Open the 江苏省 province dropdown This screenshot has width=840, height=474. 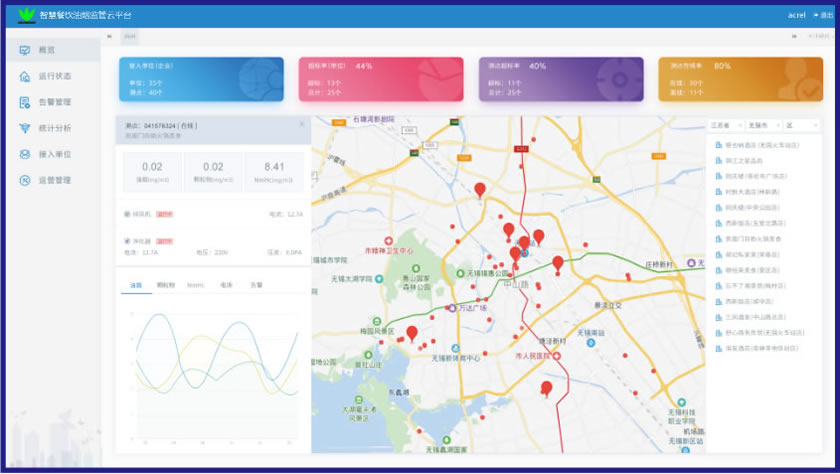(723, 126)
